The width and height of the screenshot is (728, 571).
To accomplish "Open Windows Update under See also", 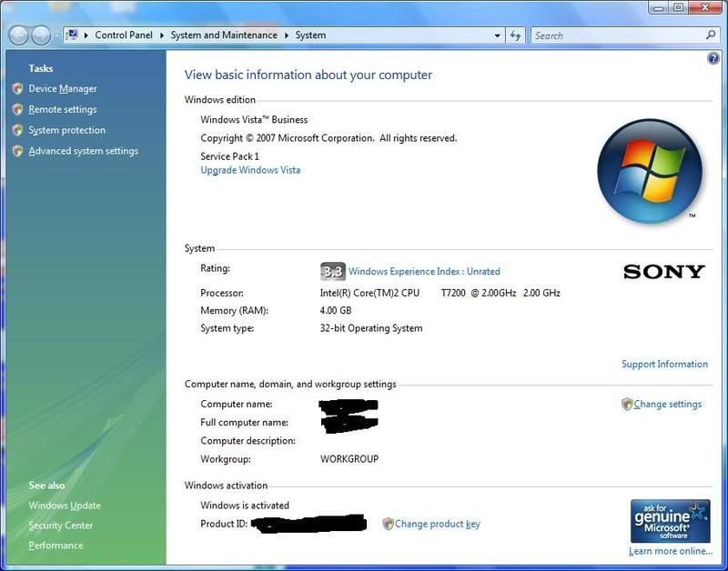I will 65,506.
